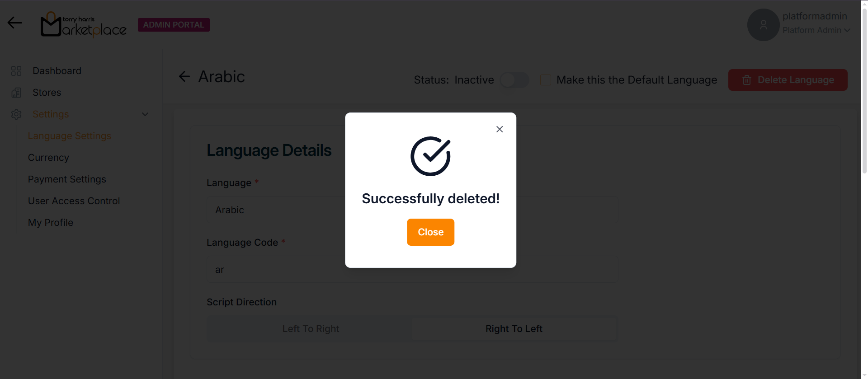The width and height of the screenshot is (868, 379).
Task: Select Left To Right script direction
Action: point(311,329)
